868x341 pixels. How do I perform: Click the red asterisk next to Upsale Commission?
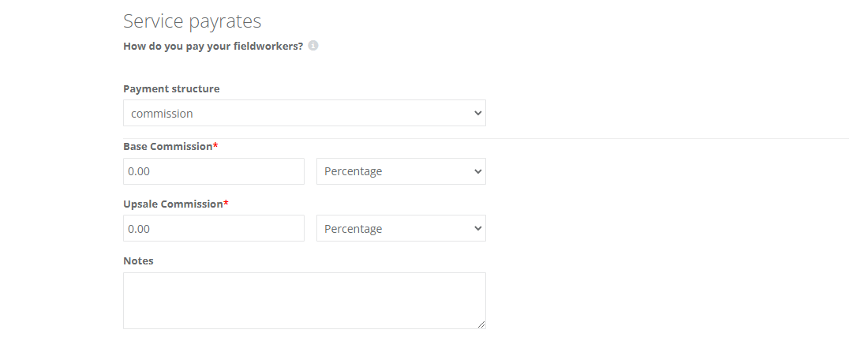click(226, 203)
